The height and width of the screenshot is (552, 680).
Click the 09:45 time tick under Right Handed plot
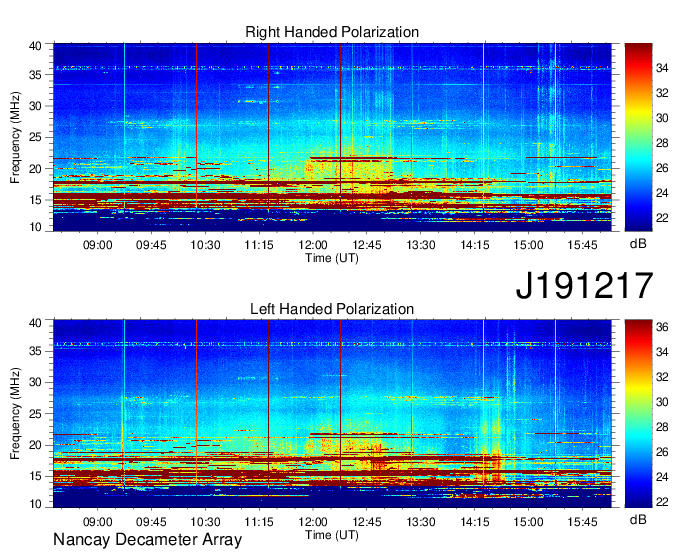[151, 245]
